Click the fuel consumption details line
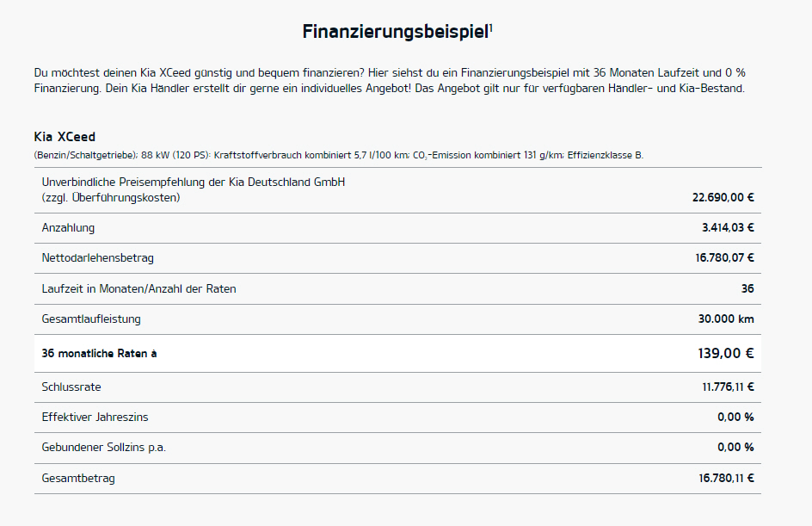Image resolution: width=812 pixels, height=526 pixels. (x=339, y=155)
